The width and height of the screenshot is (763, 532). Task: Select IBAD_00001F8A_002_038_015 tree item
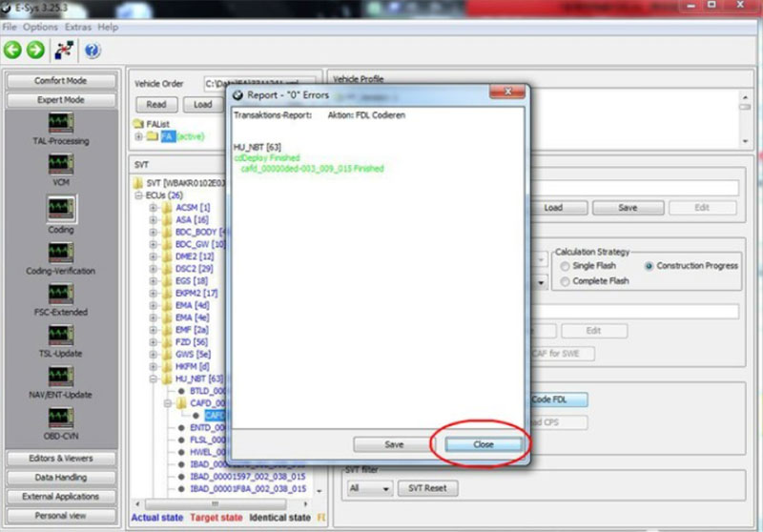[x=248, y=489]
